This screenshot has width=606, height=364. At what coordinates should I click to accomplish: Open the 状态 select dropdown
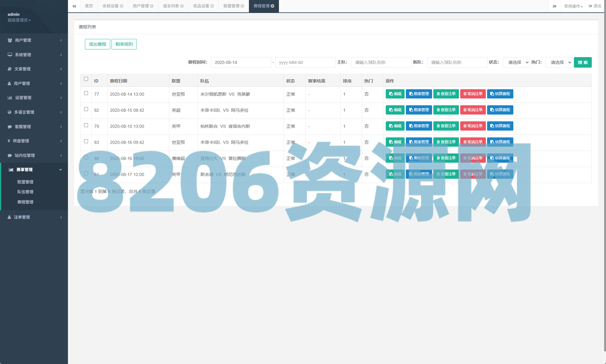516,62
